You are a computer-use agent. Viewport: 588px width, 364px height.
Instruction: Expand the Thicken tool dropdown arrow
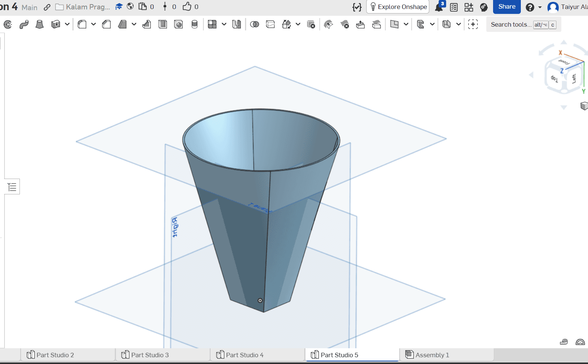click(67, 24)
